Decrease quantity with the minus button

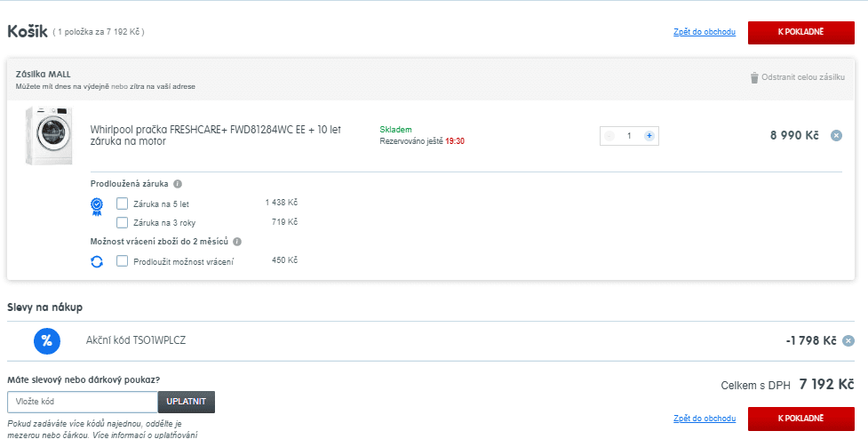pyautogui.click(x=609, y=136)
